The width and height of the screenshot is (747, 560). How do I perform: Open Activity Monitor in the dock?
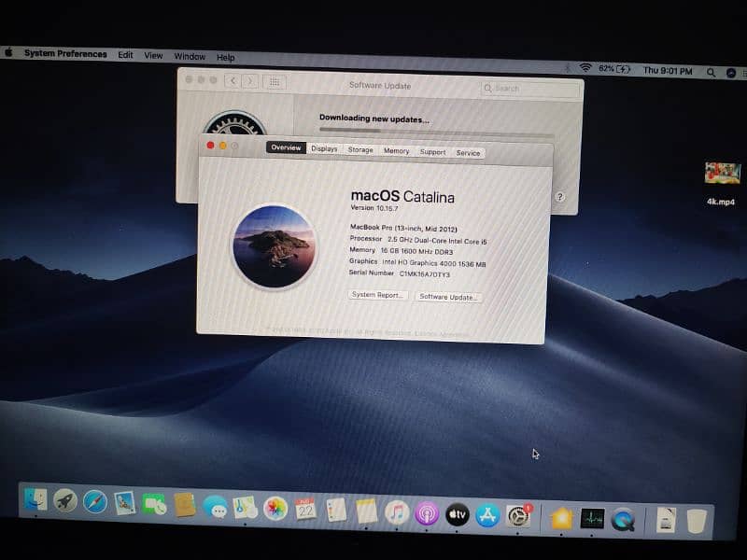coord(591,518)
